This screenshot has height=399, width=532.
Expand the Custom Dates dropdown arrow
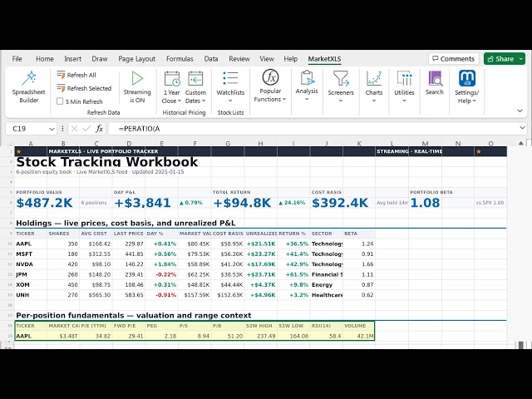pyautogui.click(x=204, y=101)
